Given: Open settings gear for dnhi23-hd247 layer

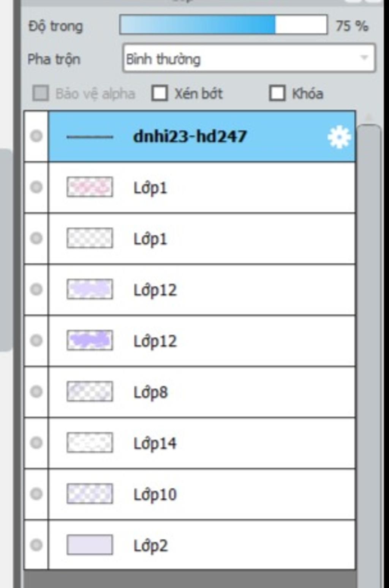Looking at the screenshot, I should click(339, 137).
